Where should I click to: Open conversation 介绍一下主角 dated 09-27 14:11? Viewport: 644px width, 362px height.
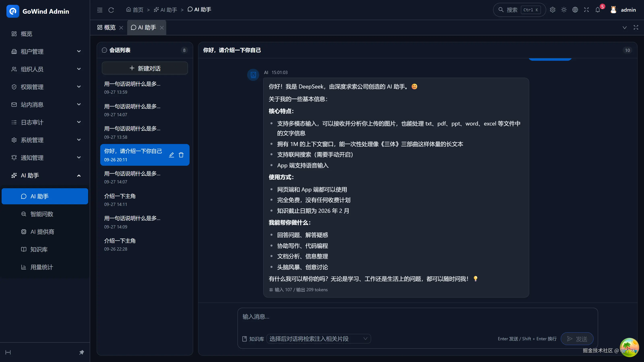point(145,200)
